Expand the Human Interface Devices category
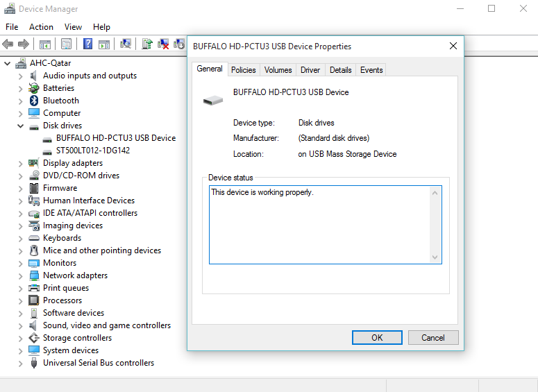The image size is (538, 392). [21, 201]
